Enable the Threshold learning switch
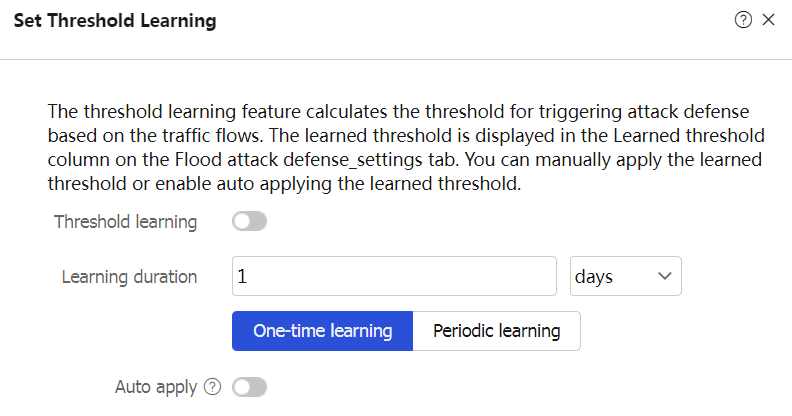792x416 pixels. tap(250, 221)
